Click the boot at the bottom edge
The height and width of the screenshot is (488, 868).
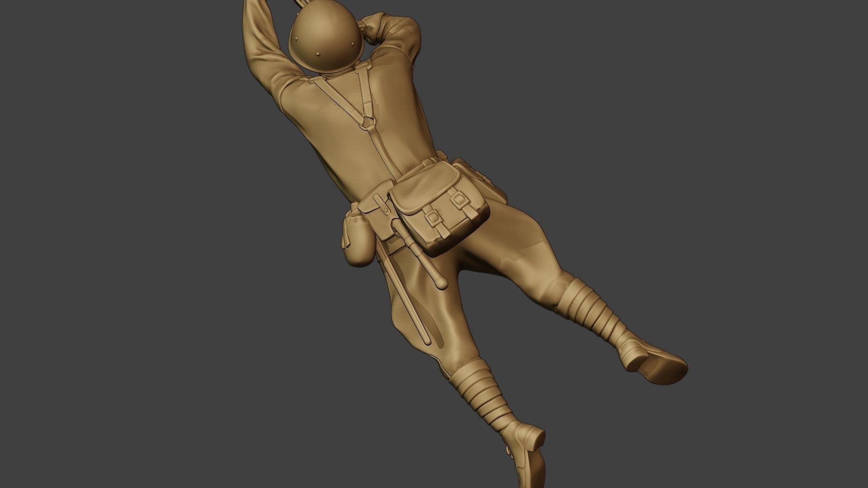click(524, 456)
